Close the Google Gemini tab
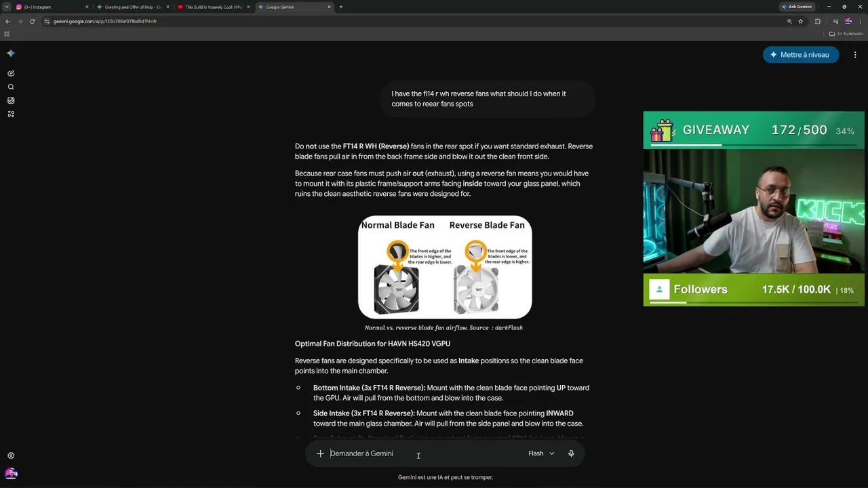Image resolution: width=868 pixels, height=488 pixels. 329,7
